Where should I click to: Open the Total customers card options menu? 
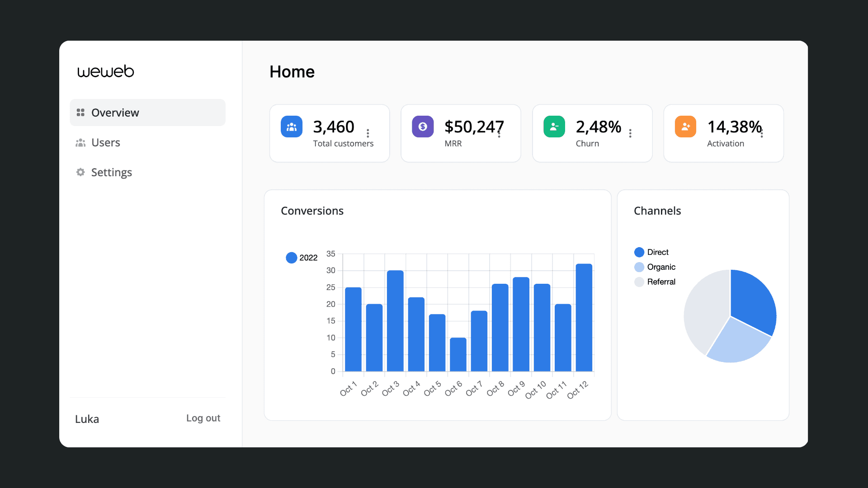point(368,133)
